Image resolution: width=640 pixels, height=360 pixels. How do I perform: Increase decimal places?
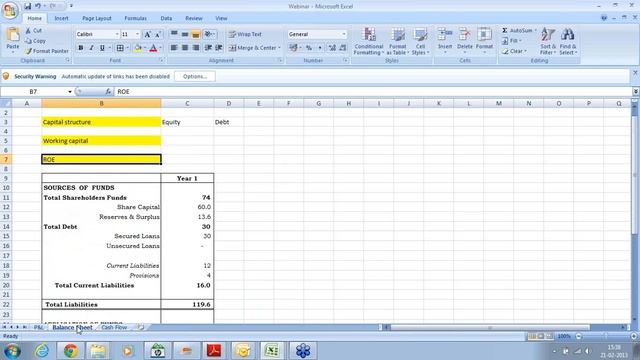pyautogui.click(x=332, y=48)
